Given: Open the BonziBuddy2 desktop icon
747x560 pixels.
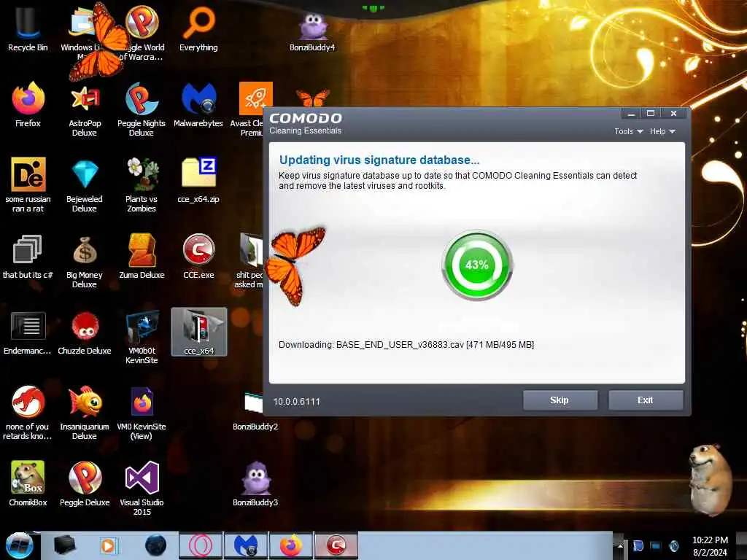Looking at the screenshot, I should (255, 411).
